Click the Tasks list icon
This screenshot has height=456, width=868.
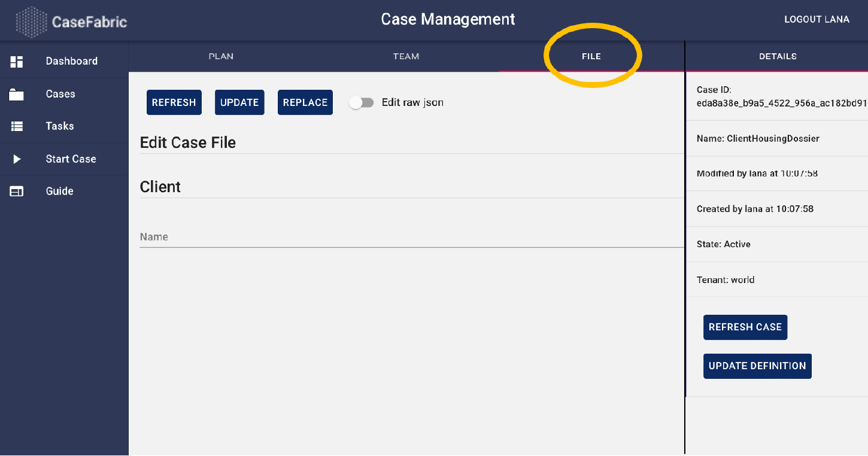16,126
